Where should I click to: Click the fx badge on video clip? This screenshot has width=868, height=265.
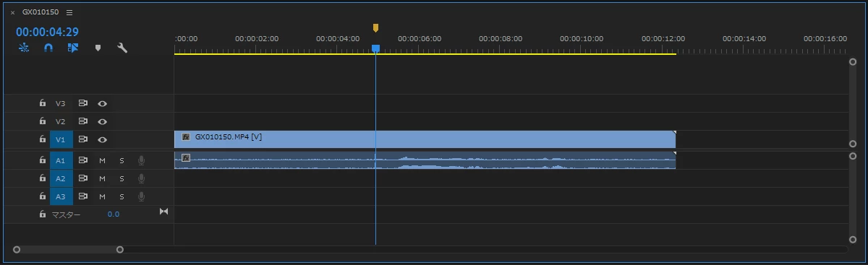pyautogui.click(x=186, y=136)
